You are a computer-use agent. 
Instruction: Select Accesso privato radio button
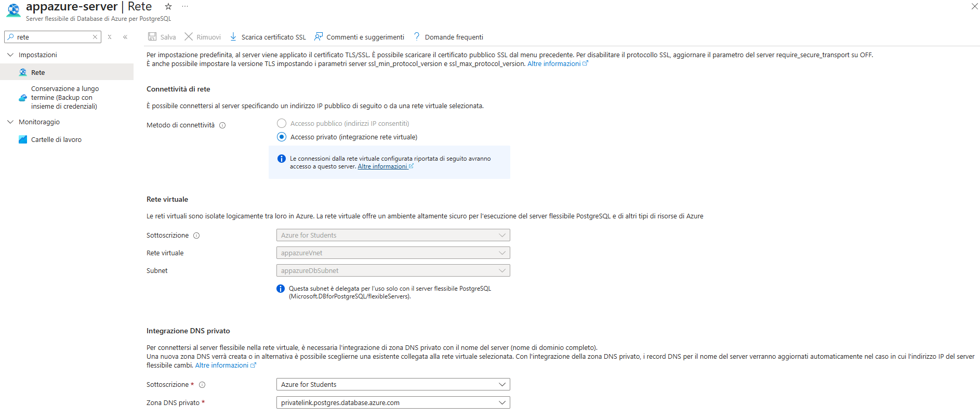[282, 137]
